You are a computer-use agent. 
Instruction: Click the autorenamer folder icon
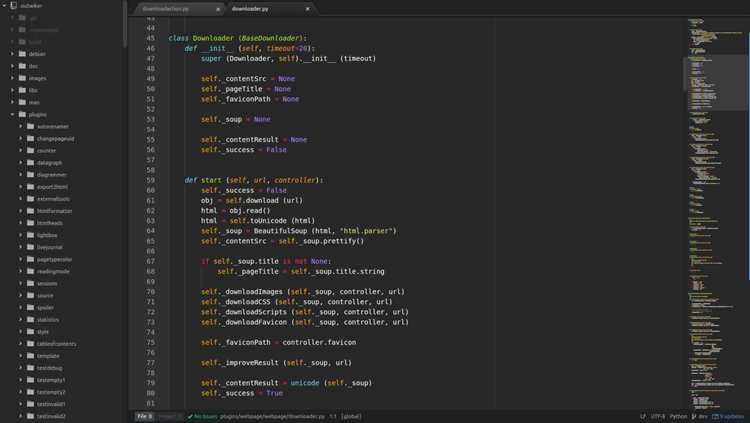tap(31, 126)
